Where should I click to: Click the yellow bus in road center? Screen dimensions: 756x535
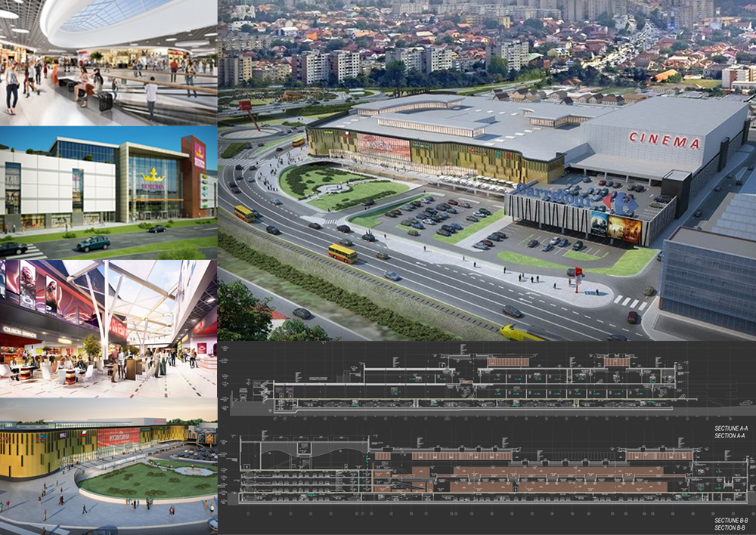342,253
